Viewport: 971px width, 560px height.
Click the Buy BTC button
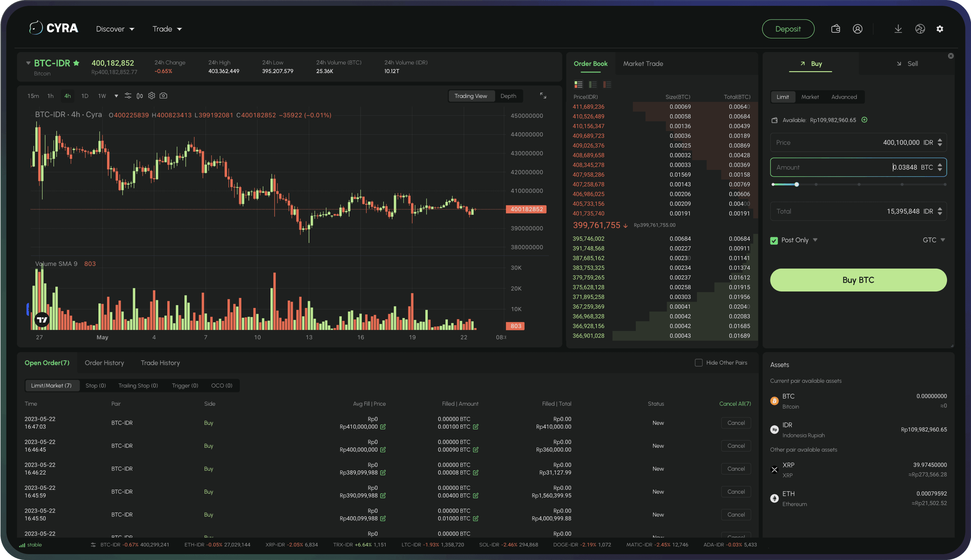[858, 280]
